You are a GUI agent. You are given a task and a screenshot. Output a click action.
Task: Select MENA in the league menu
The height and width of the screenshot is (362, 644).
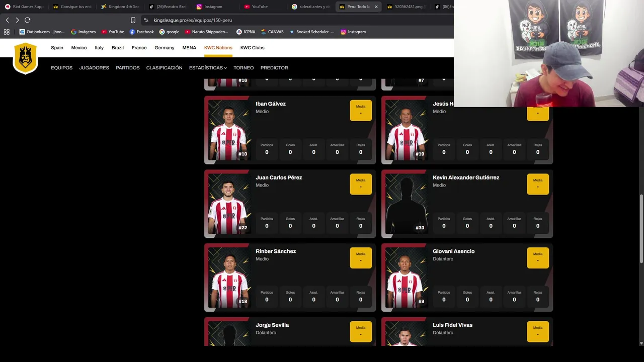pos(189,48)
